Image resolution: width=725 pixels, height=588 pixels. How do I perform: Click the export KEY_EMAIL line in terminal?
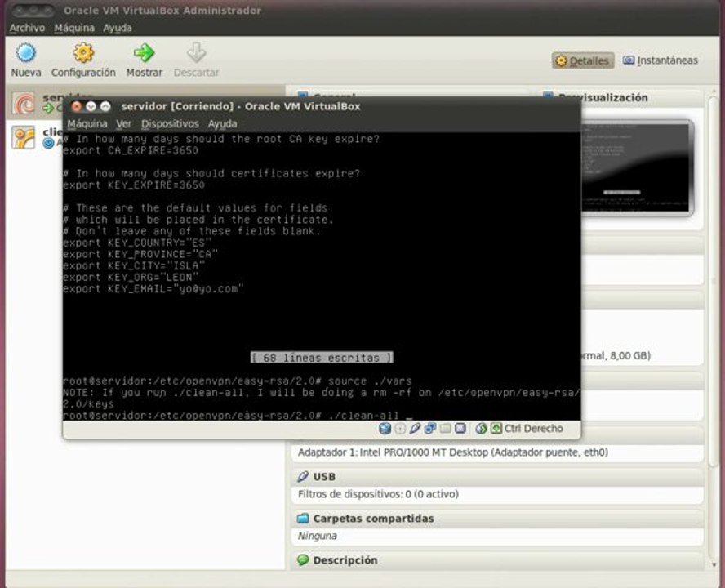tap(153, 288)
